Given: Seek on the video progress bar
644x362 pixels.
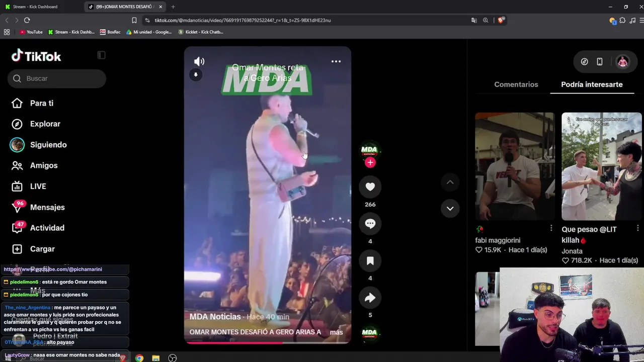Looking at the screenshot, I should point(267,343).
